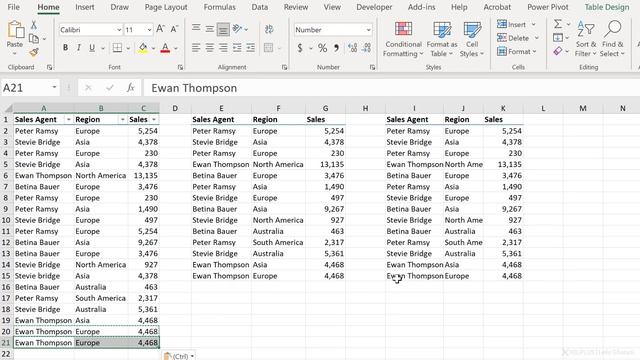Click the Fill down icon in Editing group

(x=558, y=38)
